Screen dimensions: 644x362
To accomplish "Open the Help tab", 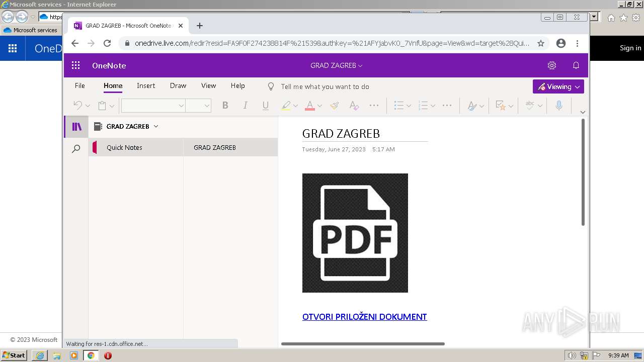I will pos(237,86).
